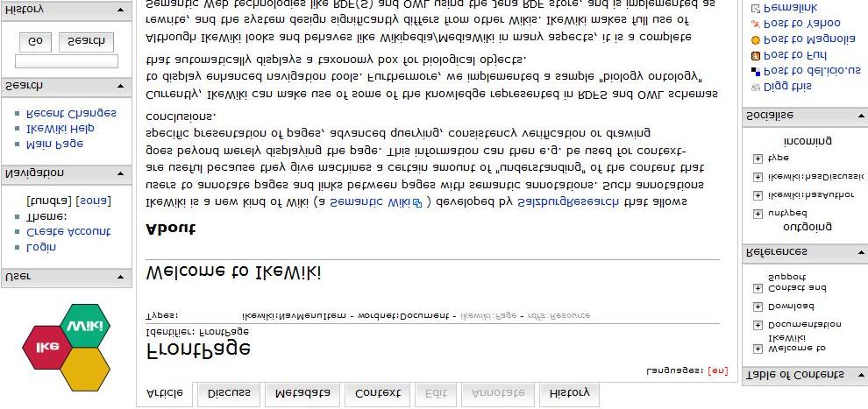
Task: Open the page History tab
Action: (569, 394)
